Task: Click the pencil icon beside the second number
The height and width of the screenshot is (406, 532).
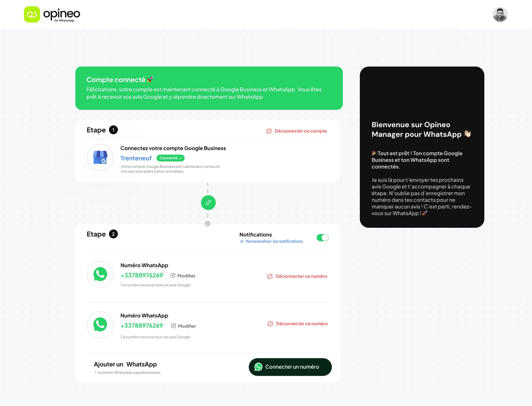Action: click(173, 326)
